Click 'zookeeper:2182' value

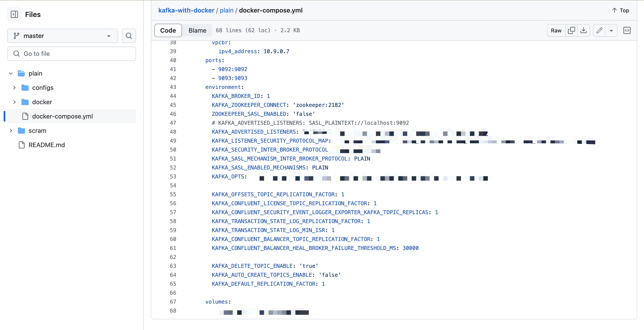318,105
